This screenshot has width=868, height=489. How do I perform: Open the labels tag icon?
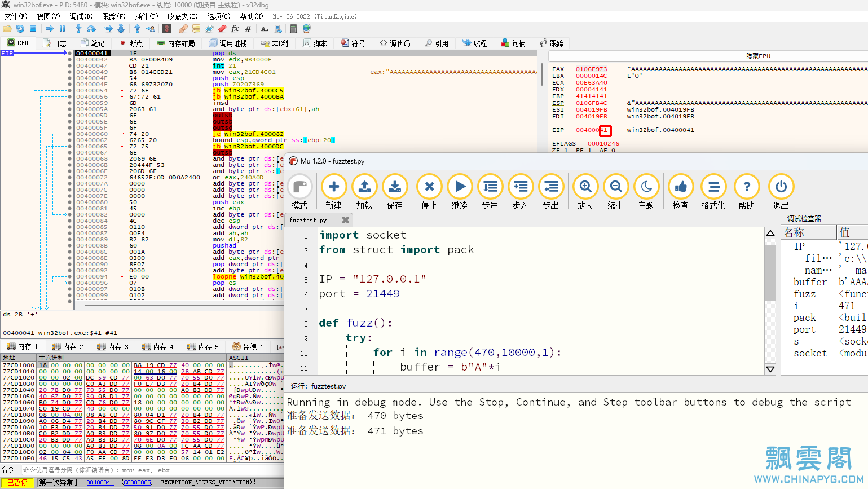(x=209, y=28)
